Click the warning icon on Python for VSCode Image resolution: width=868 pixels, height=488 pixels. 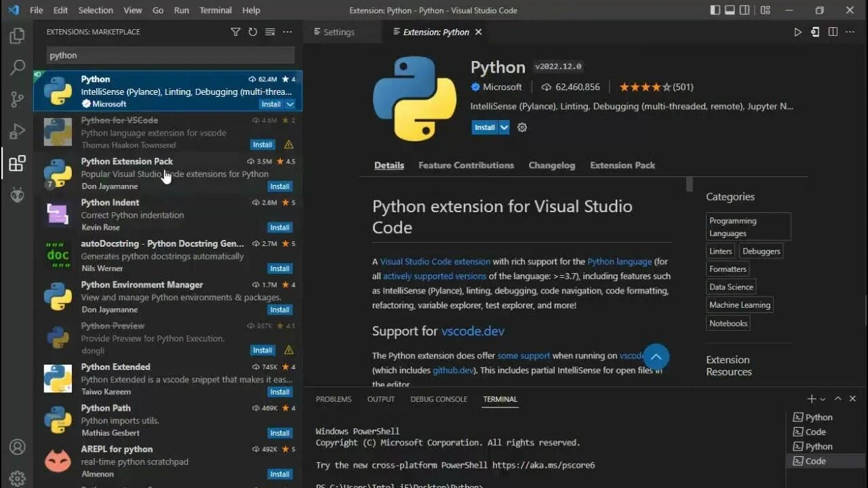click(x=289, y=144)
